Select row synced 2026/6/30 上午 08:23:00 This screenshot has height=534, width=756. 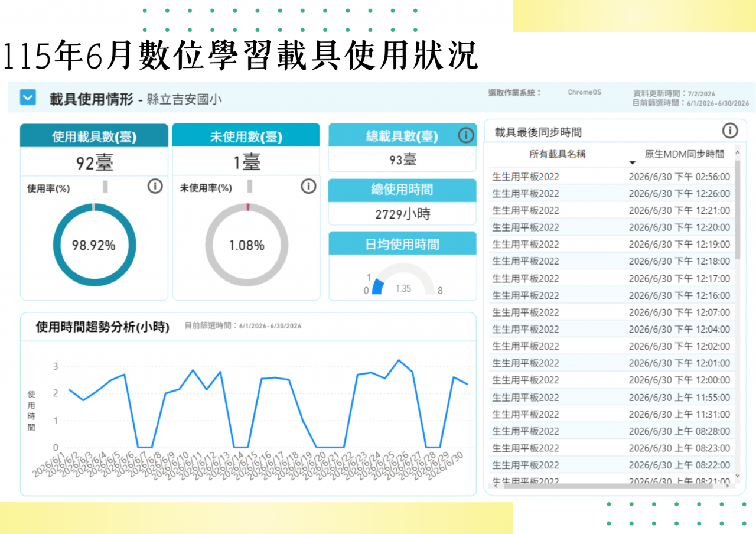click(x=612, y=448)
